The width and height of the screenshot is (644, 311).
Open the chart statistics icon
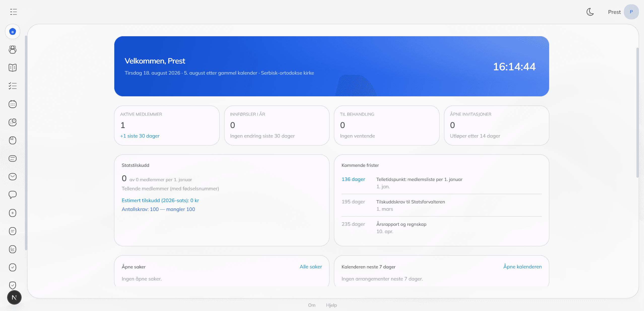tap(13, 249)
